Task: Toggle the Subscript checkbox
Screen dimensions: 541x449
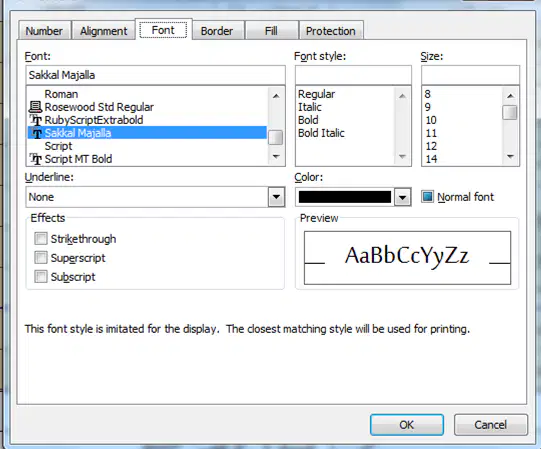Action: (41, 276)
